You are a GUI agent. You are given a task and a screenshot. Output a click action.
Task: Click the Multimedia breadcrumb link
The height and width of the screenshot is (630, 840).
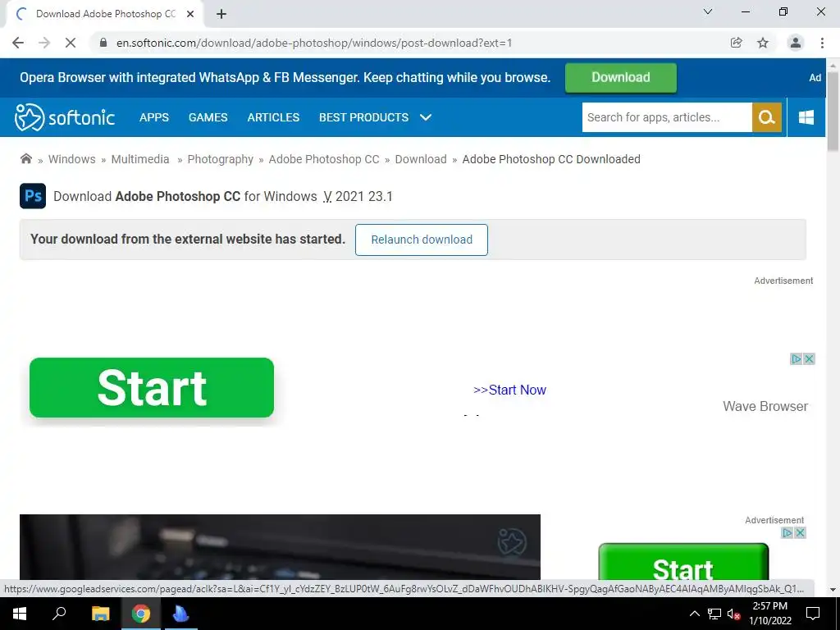pos(139,159)
